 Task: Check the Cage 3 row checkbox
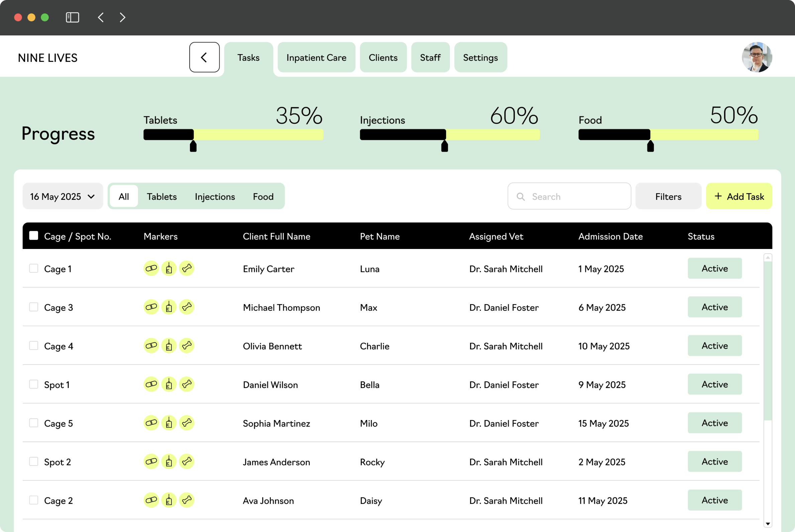(34, 307)
